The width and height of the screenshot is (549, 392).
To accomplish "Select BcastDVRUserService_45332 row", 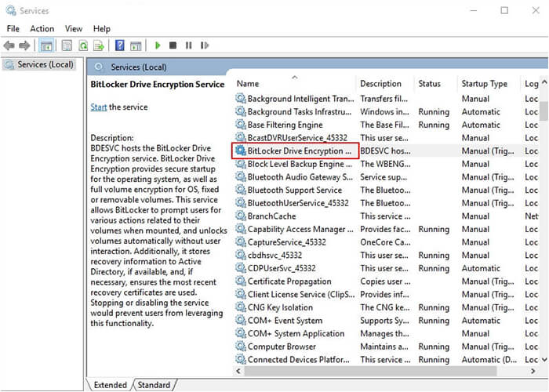I will coord(387,138).
